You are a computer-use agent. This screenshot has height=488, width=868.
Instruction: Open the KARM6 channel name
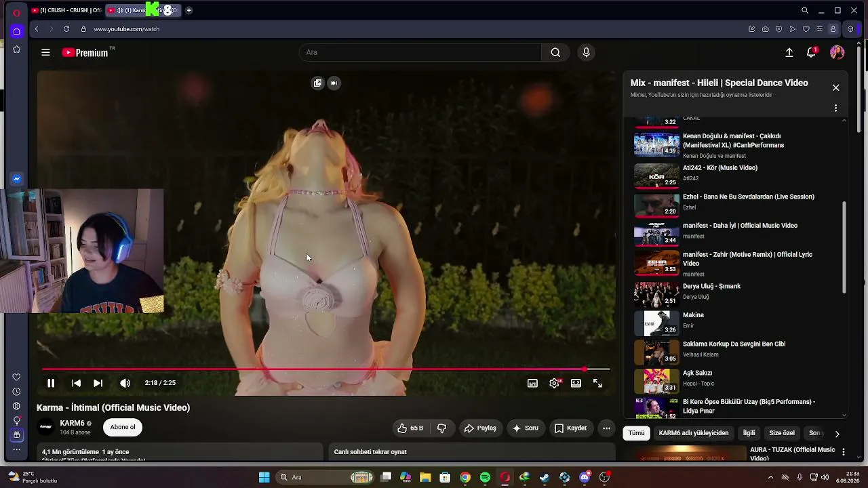pos(72,424)
